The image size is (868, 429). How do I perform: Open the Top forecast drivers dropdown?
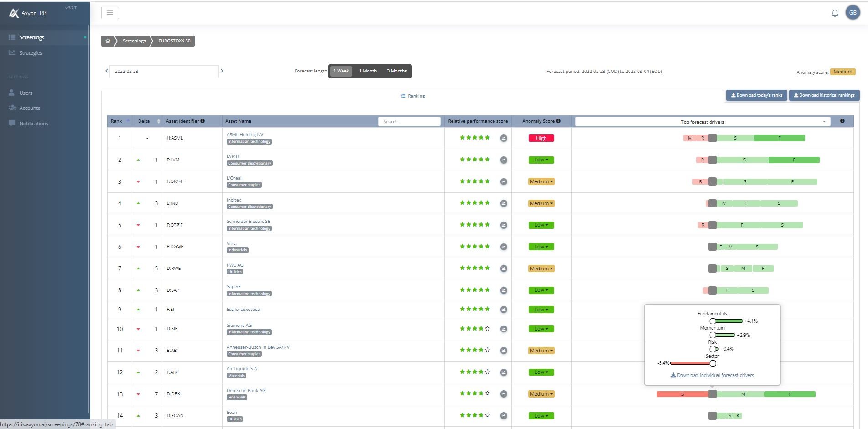[702, 122]
